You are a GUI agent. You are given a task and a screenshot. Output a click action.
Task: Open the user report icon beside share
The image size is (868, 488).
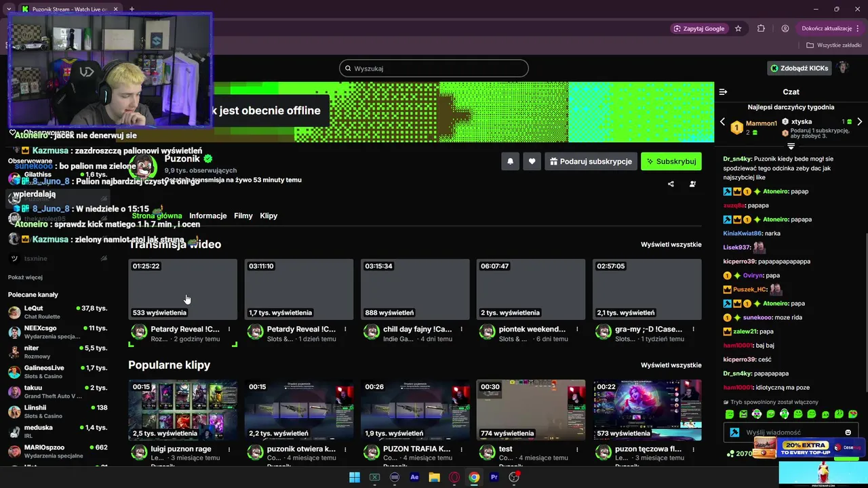click(x=692, y=184)
